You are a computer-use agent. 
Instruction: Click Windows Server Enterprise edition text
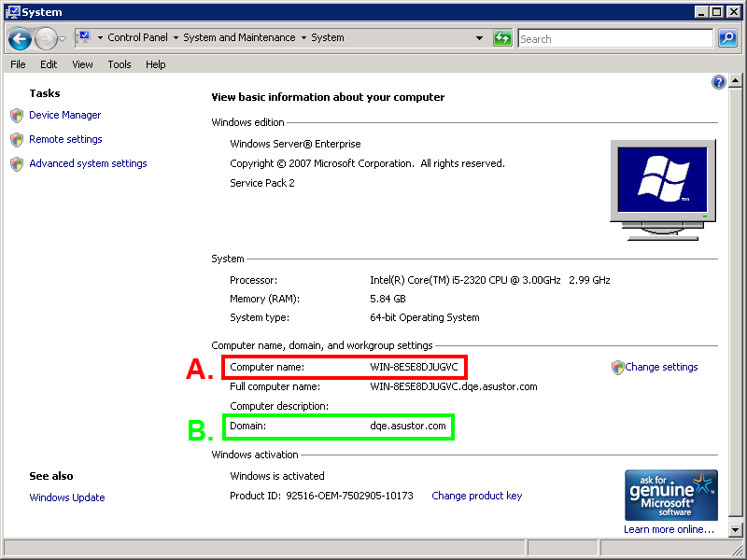click(295, 144)
